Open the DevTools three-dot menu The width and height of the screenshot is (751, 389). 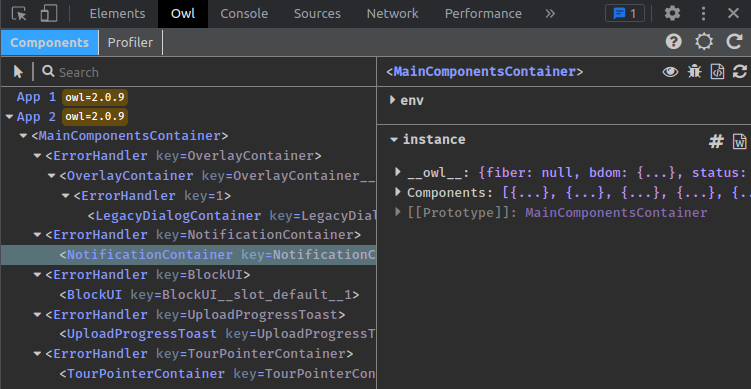(x=703, y=13)
